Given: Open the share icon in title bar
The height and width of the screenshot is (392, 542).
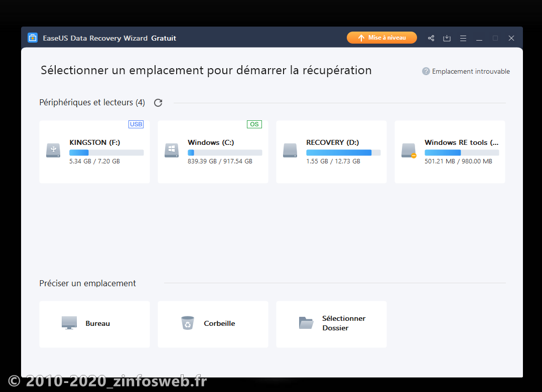Looking at the screenshot, I should click(431, 38).
